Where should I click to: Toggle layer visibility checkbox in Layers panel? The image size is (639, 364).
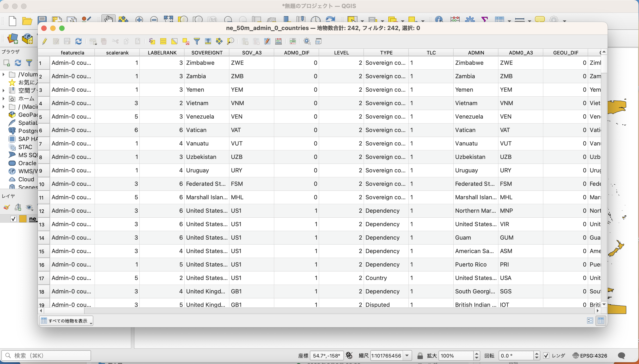[x=13, y=219]
